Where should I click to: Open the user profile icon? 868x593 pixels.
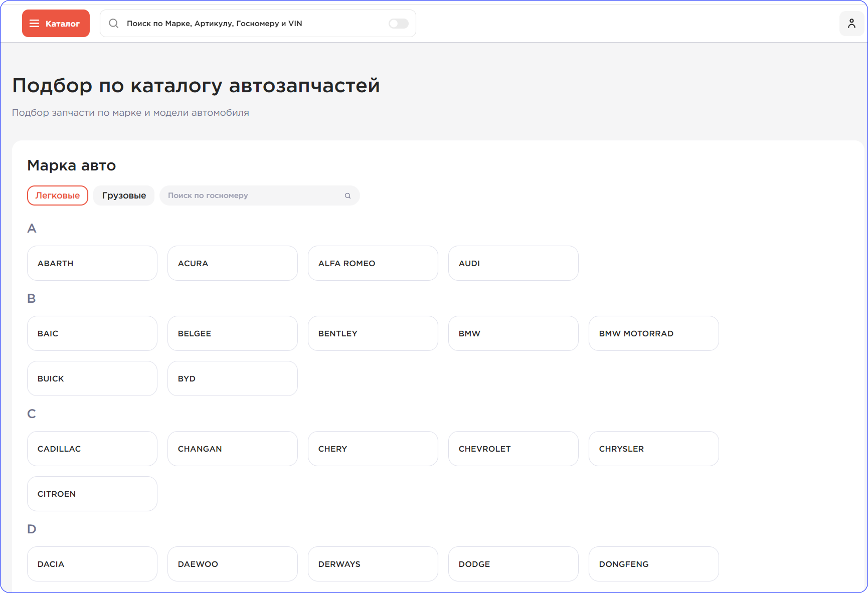click(851, 24)
